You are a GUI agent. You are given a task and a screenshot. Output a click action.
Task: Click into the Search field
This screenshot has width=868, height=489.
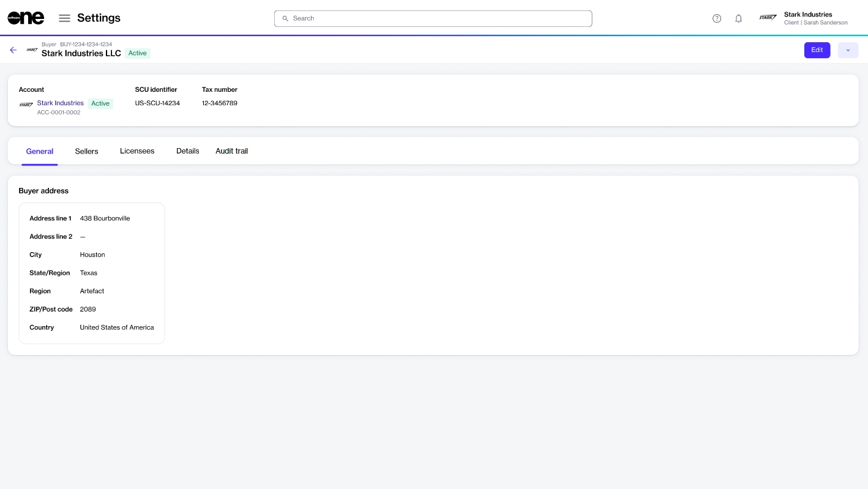pyautogui.click(x=433, y=18)
